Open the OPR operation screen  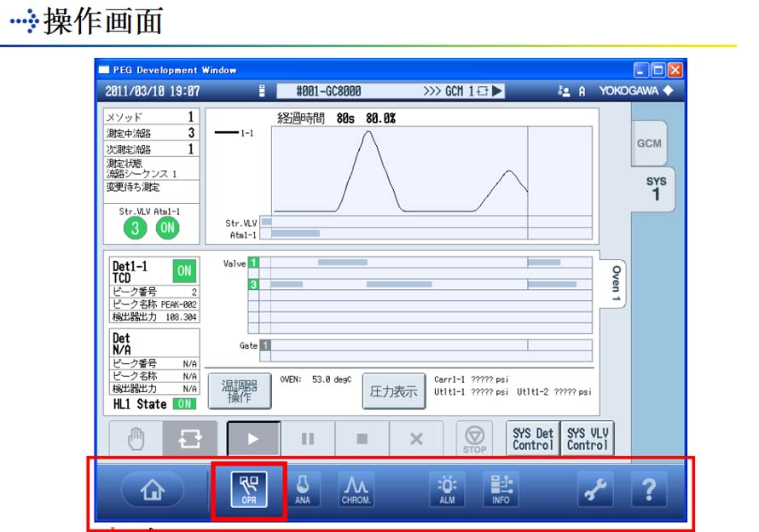(x=249, y=489)
